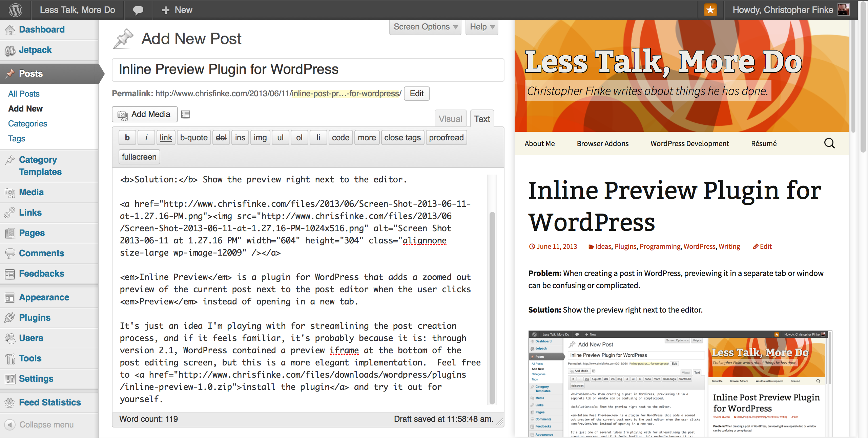The width and height of the screenshot is (868, 438).
Task: Click the Tools wrench icon
Action: (x=10, y=359)
